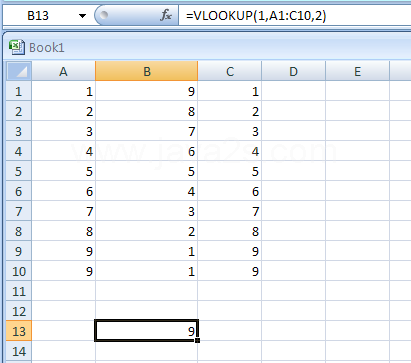Select column A header

63,71
